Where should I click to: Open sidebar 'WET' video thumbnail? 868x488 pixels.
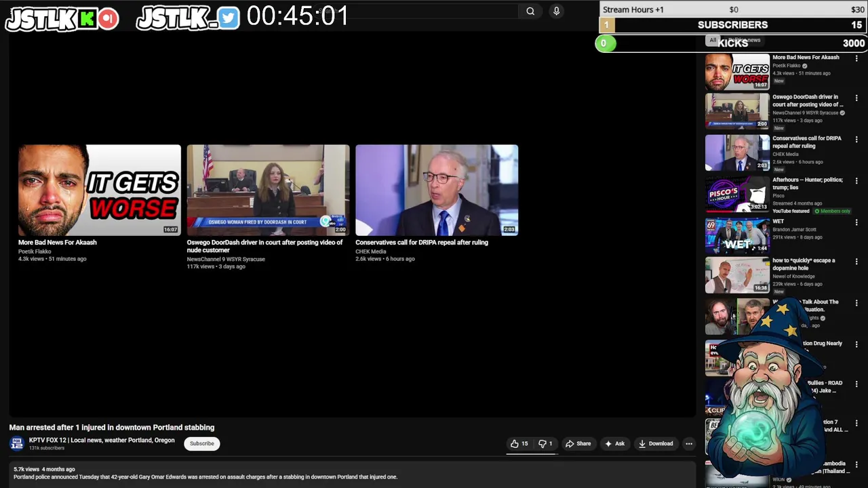point(737,235)
